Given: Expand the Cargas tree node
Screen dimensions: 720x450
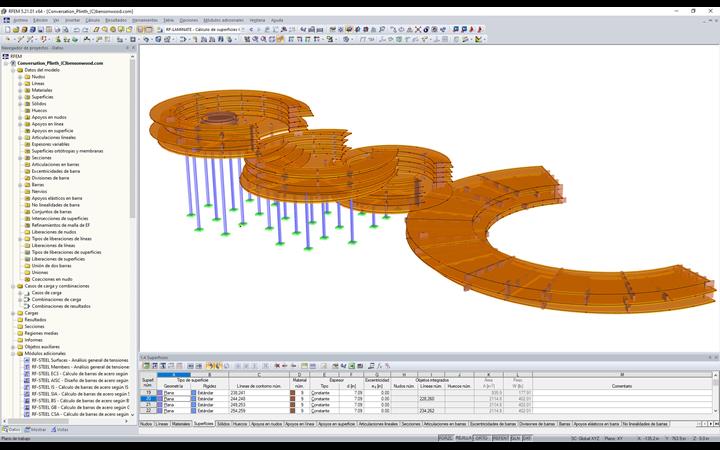Looking at the screenshot, I should click(13, 313).
